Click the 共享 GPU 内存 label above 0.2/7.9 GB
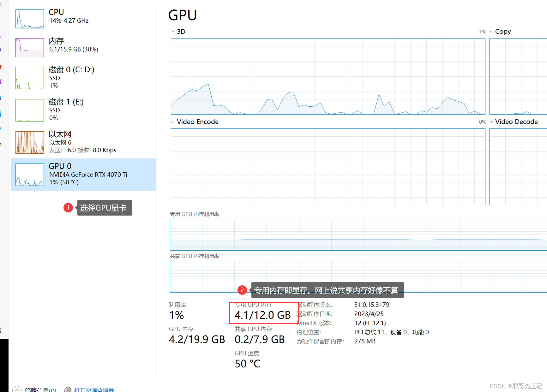 pyautogui.click(x=253, y=329)
